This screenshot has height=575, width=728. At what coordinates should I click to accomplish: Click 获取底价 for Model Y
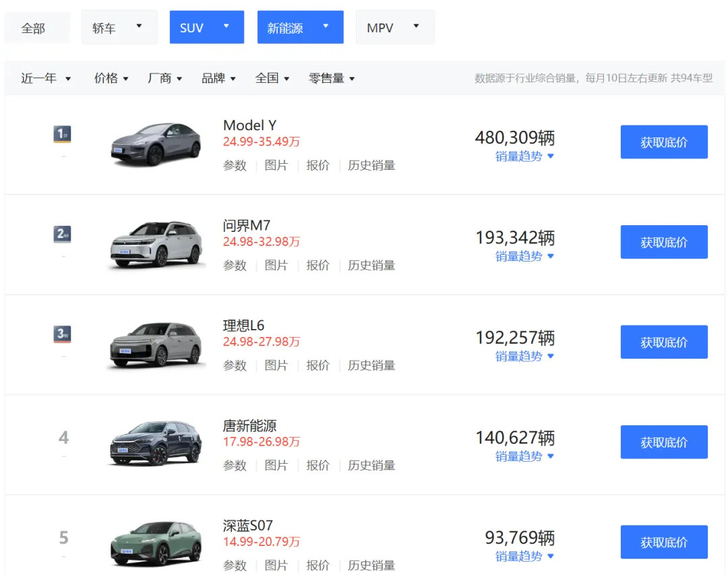pyautogui.click(x=664, y=142)
